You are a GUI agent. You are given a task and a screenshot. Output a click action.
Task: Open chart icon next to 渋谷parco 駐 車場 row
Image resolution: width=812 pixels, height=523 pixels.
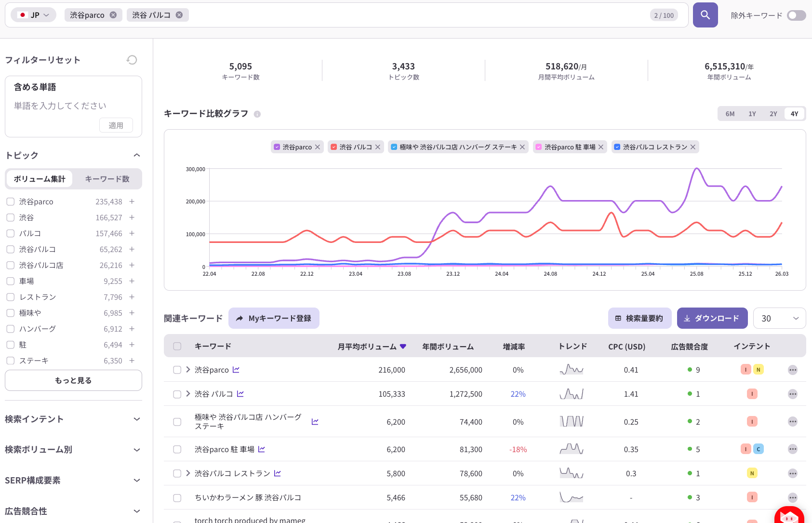(x=262, y=449)
